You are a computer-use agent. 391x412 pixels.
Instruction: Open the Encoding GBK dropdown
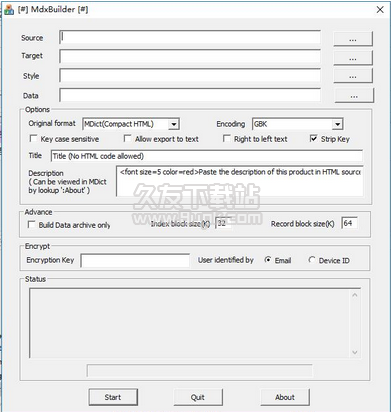click(x=338, y=124)
